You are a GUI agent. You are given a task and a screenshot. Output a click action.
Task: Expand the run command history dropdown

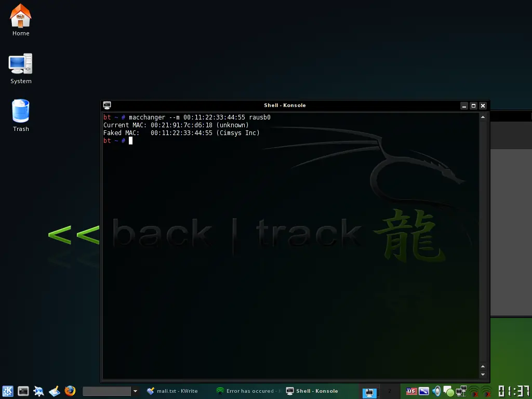[135, 391]
